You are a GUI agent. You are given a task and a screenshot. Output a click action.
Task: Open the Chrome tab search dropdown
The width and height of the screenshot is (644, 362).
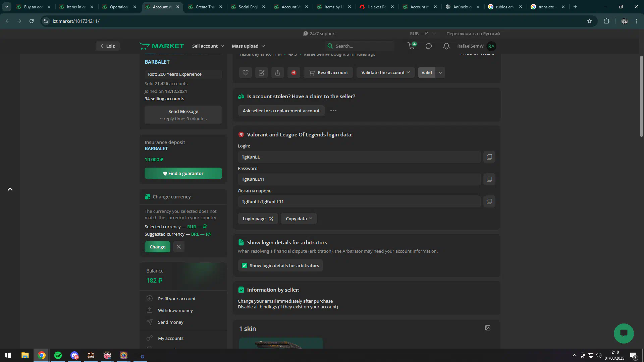click(x=7, y=7)
